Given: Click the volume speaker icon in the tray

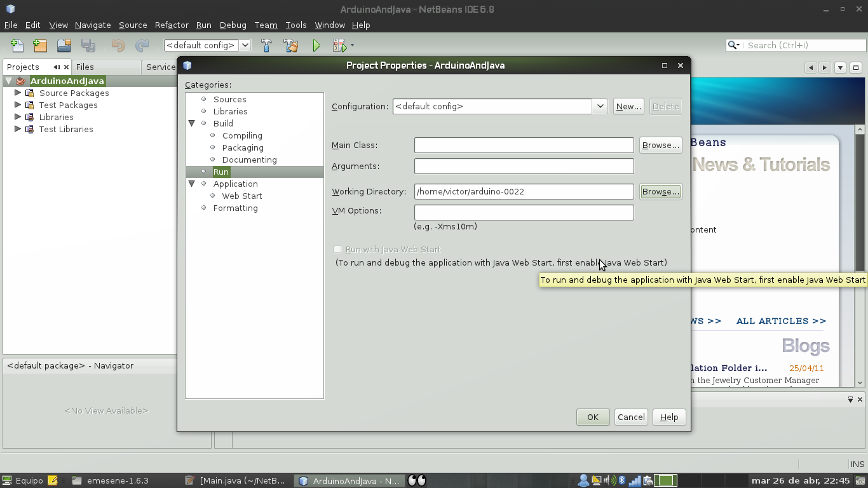Looking at the screenshot, I should (609, 480).
